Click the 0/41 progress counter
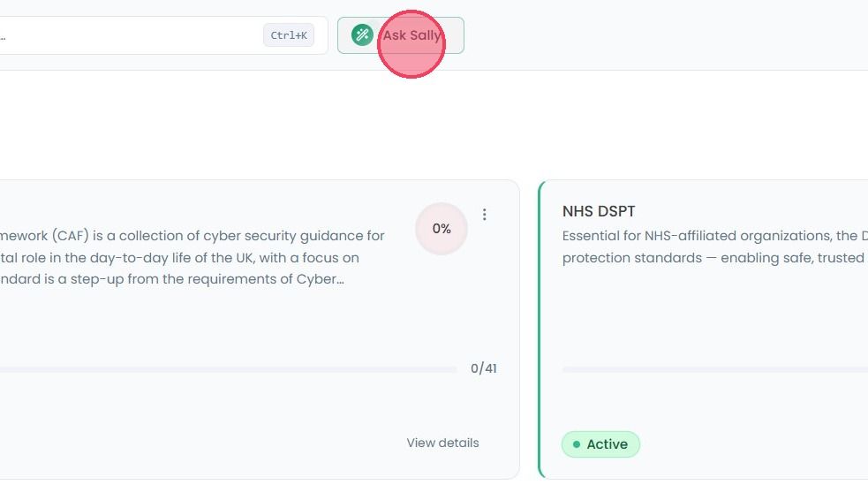Image resolution: width=868 pixels, height=485 pixels. click(x=483, y=368)
